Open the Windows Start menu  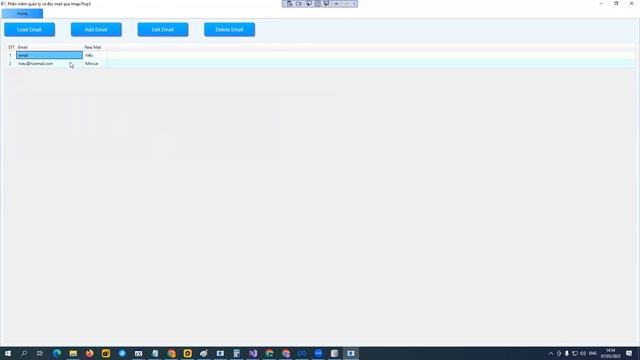8,353
